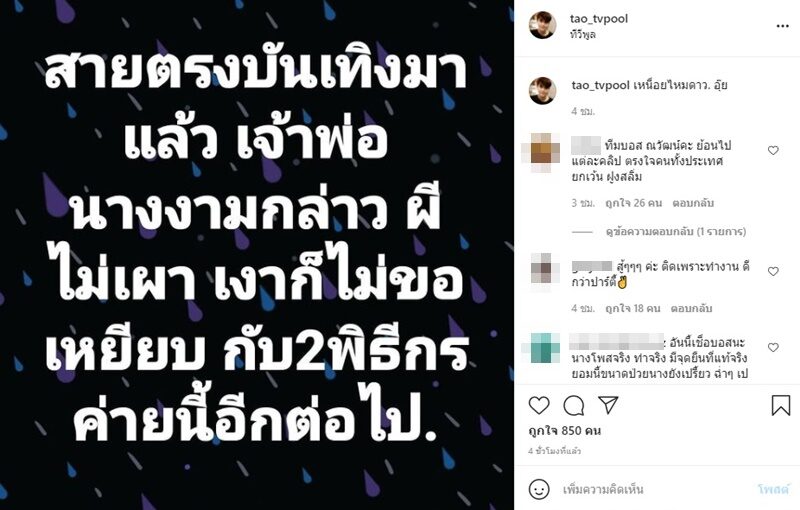Reply to the second comment ตอบกลับ
Viewport: 800px width, 510px height.
pyautogui.click(x=691, y=309)
